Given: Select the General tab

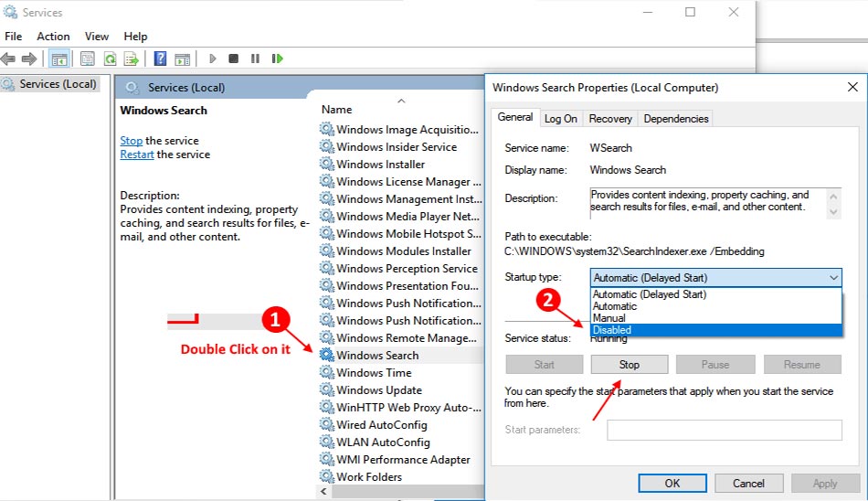Looking at the screenshot, I should (514, 117).
